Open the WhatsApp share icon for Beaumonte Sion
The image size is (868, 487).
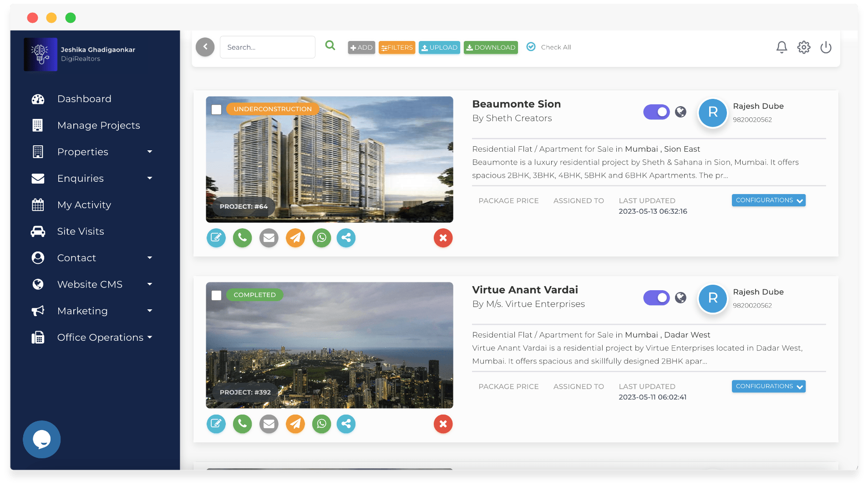pos(321,237)
